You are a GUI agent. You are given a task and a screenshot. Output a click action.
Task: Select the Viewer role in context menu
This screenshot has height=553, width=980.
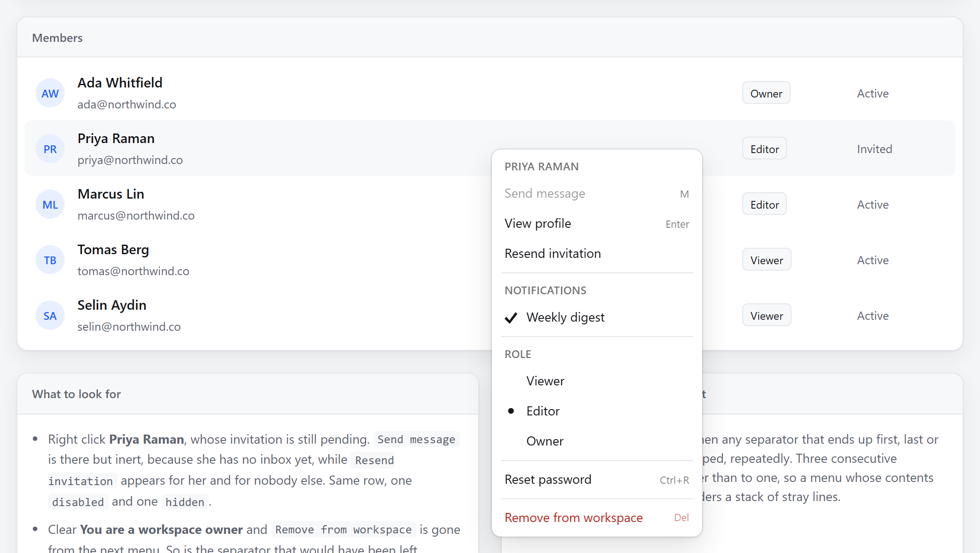597,381
